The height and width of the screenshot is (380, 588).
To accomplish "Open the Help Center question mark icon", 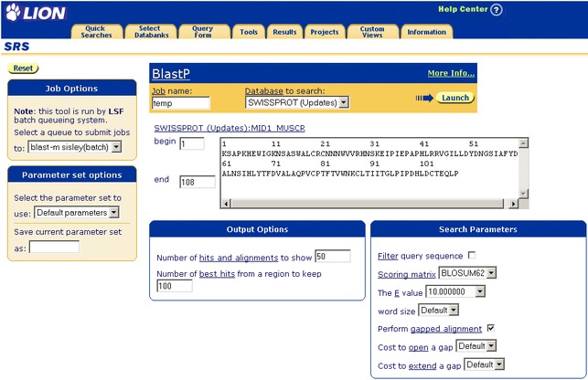I will click(497, 9).
